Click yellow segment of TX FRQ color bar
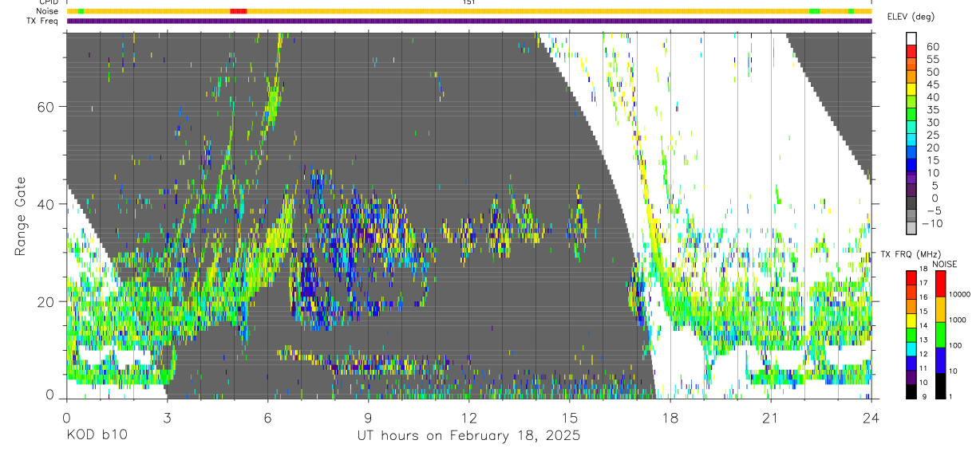 911,320
